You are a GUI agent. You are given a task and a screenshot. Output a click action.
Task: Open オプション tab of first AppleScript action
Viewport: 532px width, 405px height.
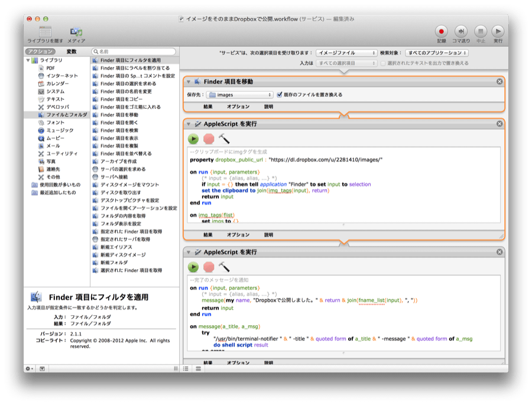pyautogui.click(x=238, y=235)
